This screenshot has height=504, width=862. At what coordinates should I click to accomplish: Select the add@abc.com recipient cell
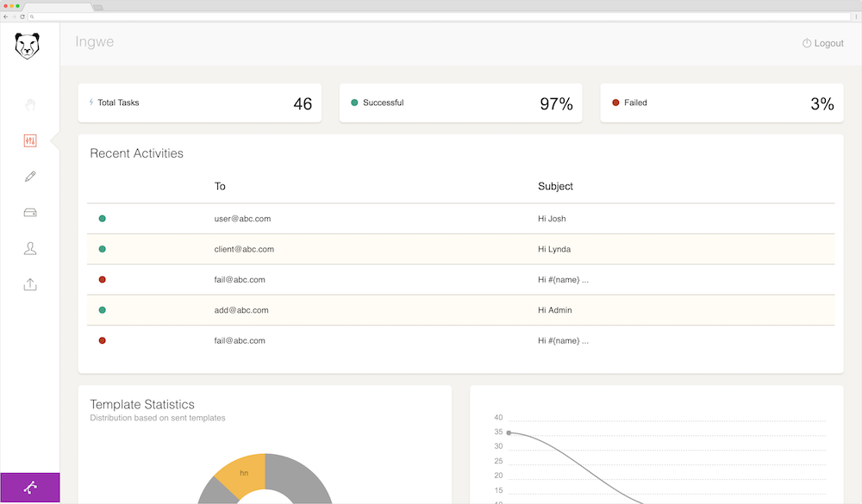(x=241, y=310)
